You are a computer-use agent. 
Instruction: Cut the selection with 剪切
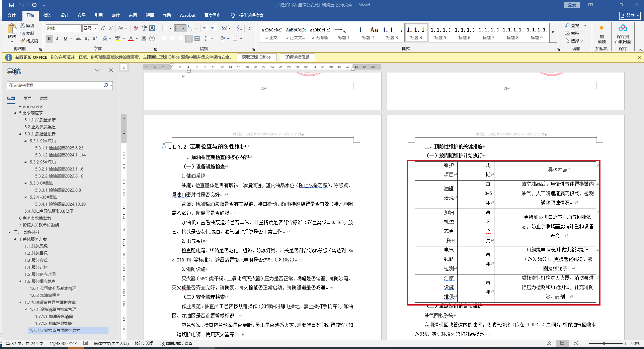tap(27, 25)
